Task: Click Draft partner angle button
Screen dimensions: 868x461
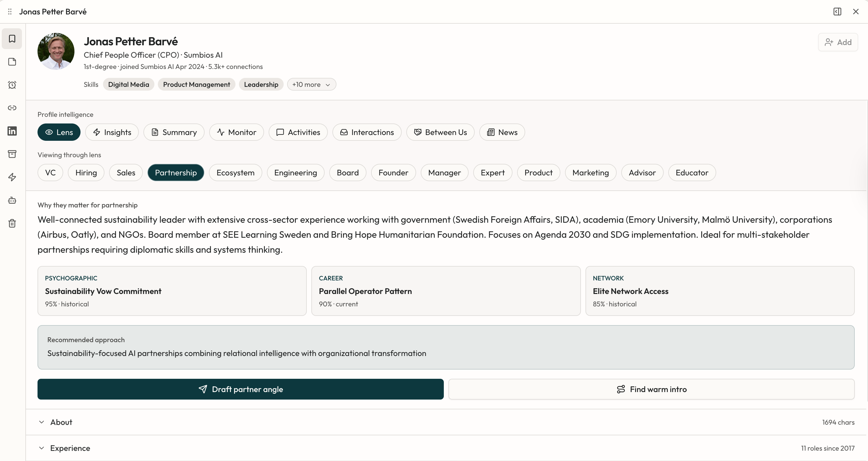Action: tap(241, 389)
